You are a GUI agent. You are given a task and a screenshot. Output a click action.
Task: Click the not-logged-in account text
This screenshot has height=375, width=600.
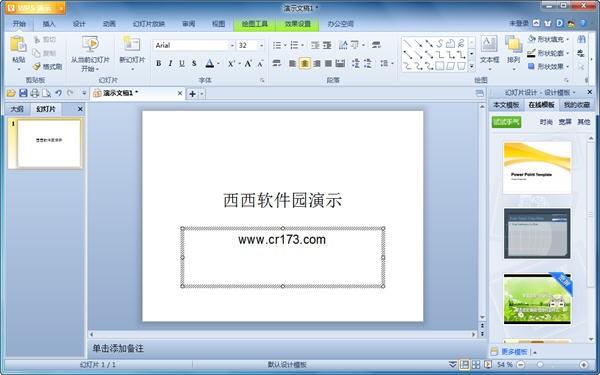pyautogui.click(x=518, y=23)
